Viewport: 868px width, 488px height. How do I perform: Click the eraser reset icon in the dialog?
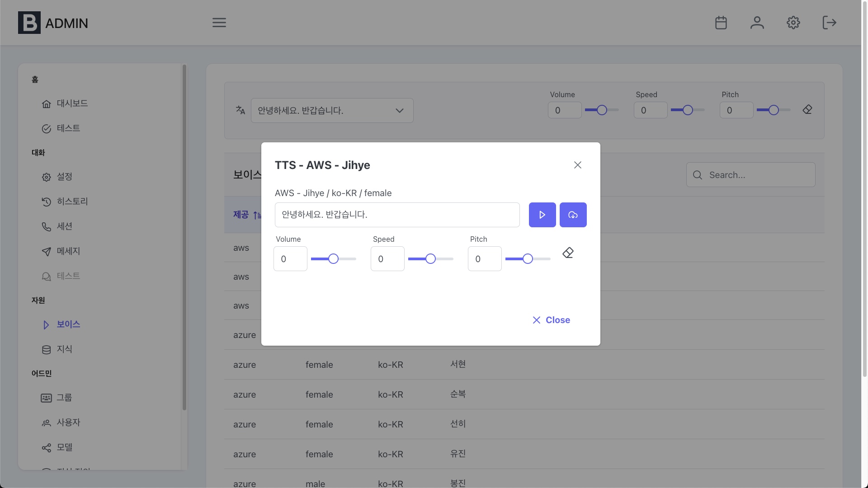click(x=568, y=253)
